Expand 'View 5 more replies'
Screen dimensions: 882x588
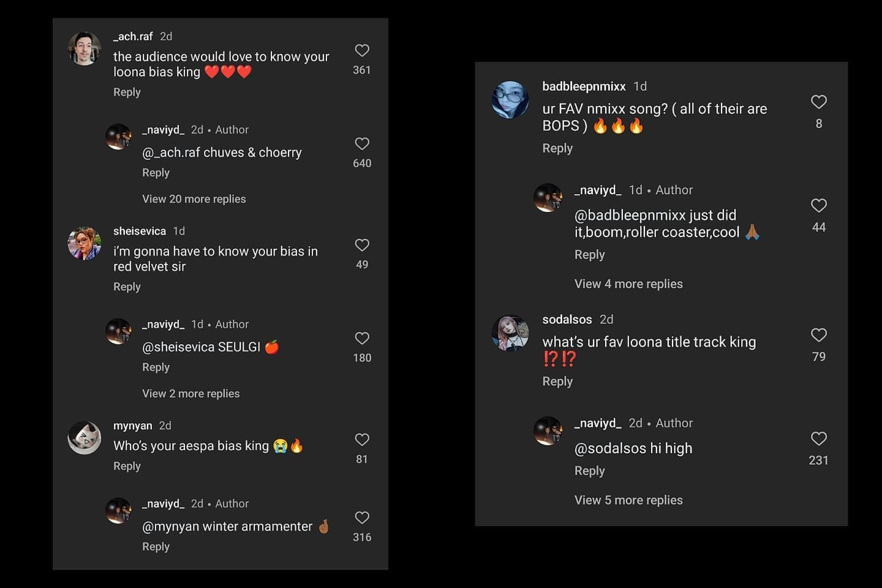click(x=628, y=500)
